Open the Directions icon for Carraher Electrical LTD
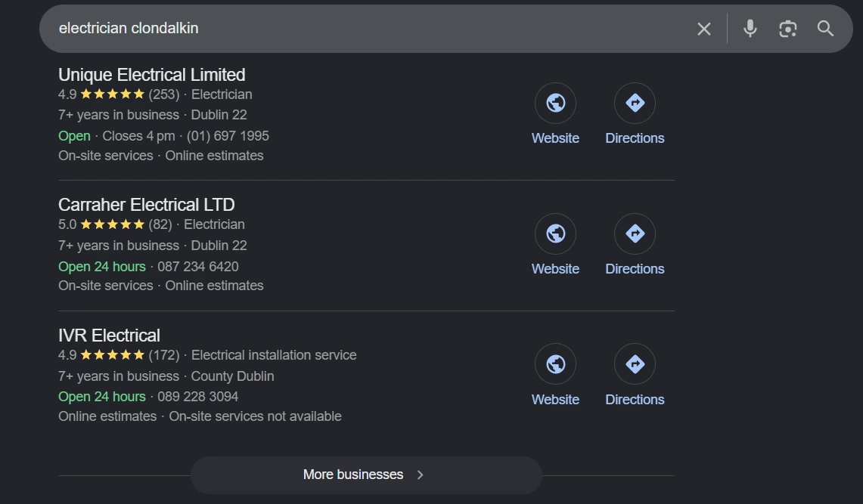Screen dimensions: 863x504 (x=635, y=233)
